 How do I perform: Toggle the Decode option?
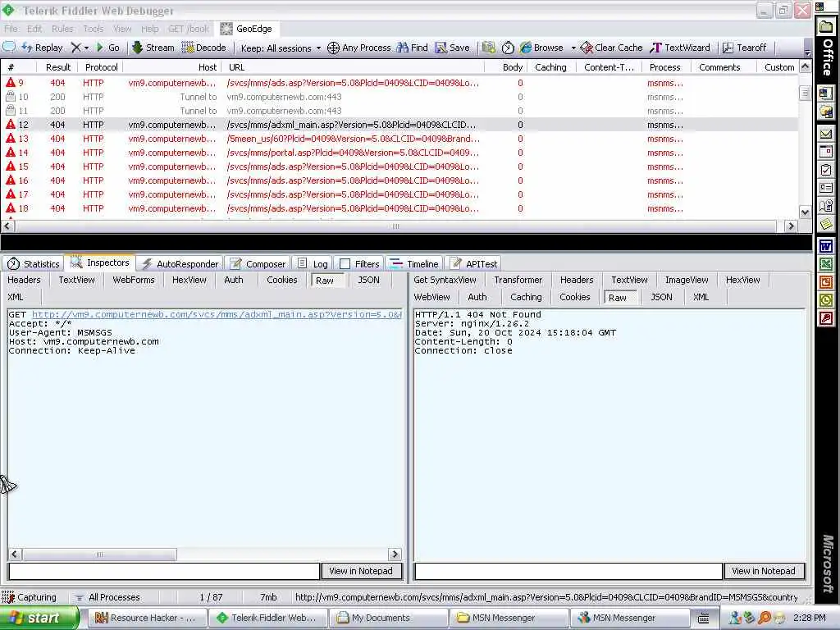click(204, 48)
